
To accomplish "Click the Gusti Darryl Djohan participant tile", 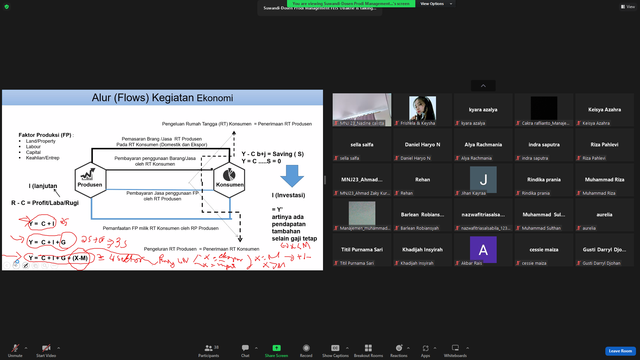I will pyautogui.click(x=604, y=250).
